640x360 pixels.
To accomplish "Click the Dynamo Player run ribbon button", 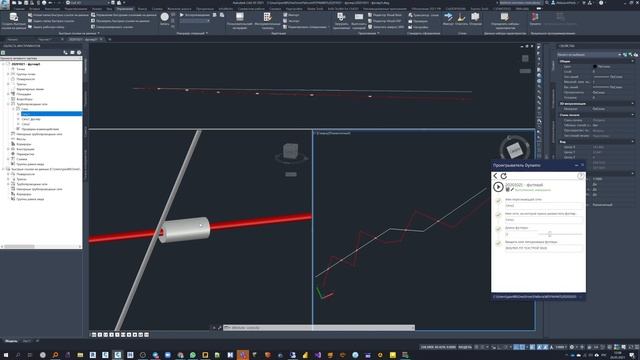I will click(x=560, y=18).
